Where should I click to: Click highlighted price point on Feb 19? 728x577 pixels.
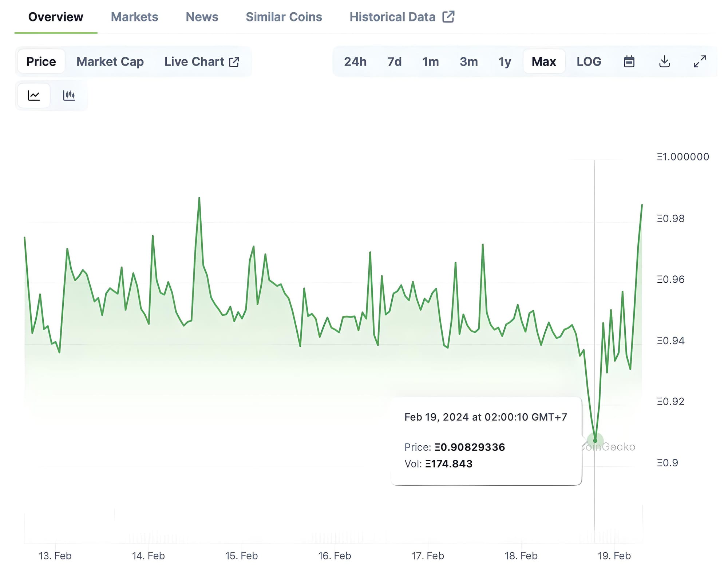[x=595, y=441]
